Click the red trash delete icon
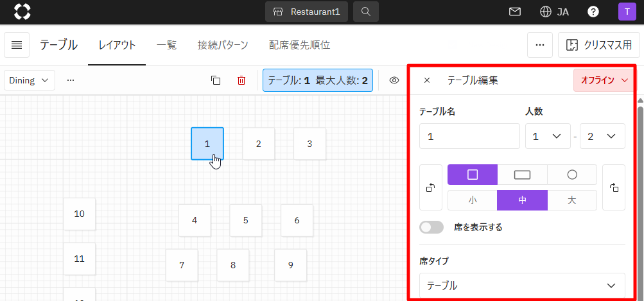644x301 pixels. pyautogui.click(x=241, y=80)
